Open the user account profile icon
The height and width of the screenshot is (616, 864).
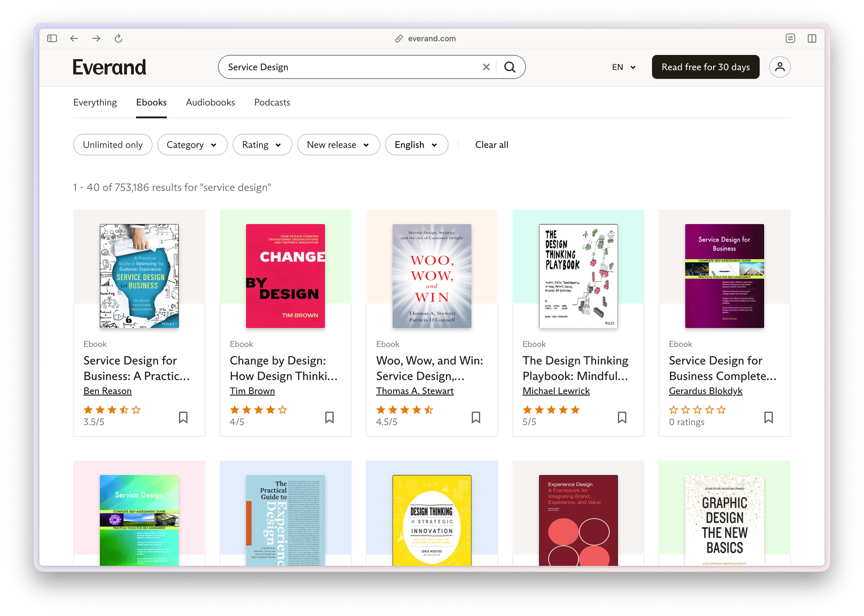(x=780, y=67)
